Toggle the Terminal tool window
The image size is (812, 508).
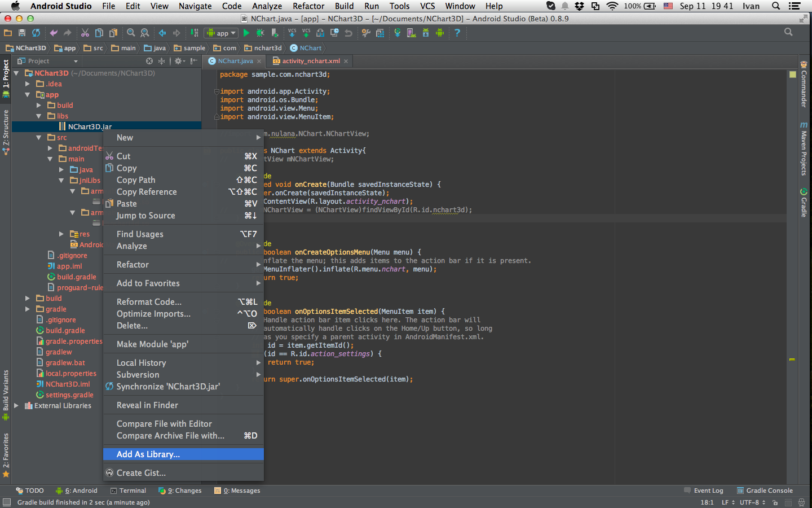(x=128, y=491)
